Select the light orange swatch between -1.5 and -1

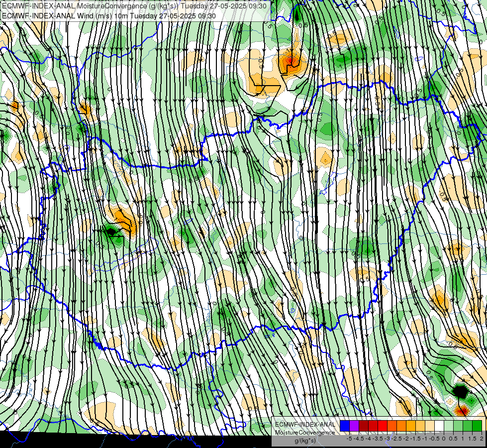(420, 426)
